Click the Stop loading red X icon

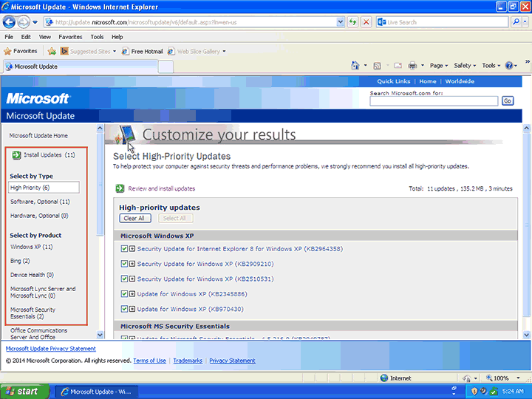coord(366,22)
